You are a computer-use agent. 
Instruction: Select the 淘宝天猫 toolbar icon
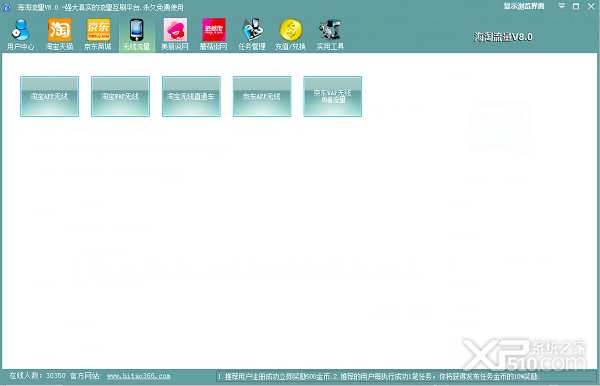(x=59, y=34)
